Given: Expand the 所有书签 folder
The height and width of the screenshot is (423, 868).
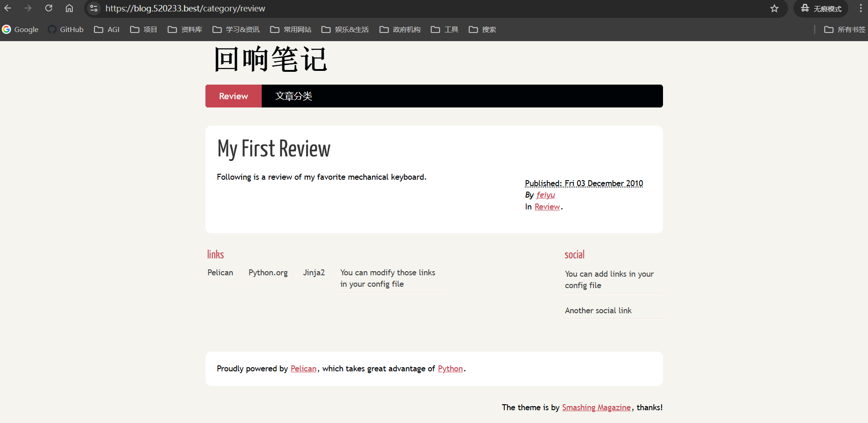Looking at the screenshot, I should click(845, 29).
